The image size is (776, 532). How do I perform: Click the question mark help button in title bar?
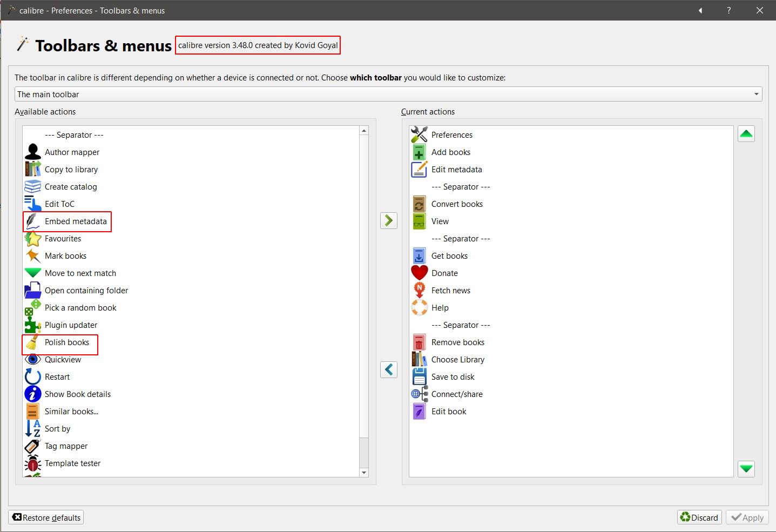click(729, 10)
